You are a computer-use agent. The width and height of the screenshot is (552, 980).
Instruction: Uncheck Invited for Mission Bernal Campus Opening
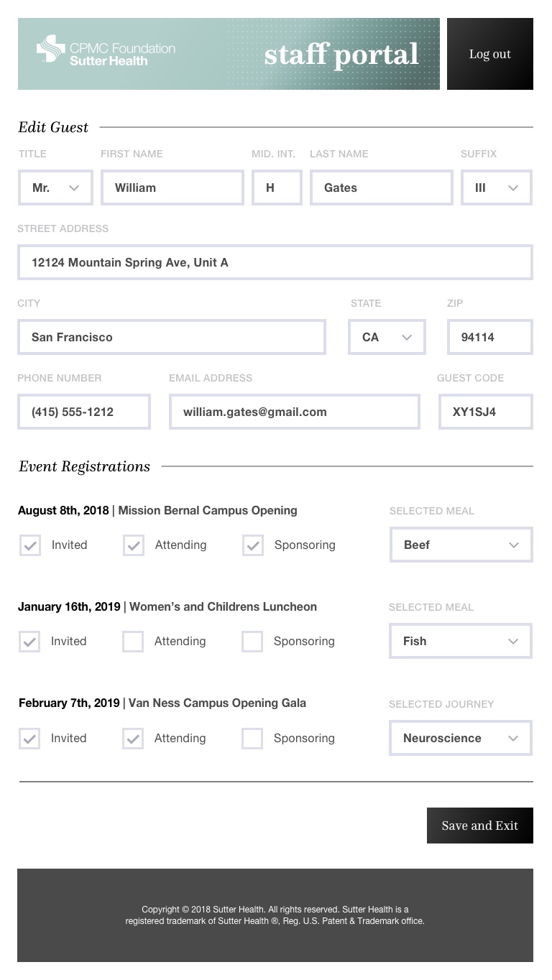point(29,545)
